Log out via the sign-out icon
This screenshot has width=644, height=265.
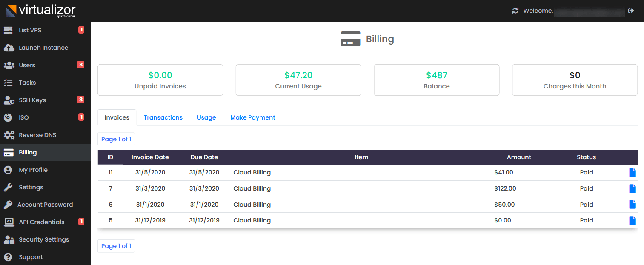pyautogui.click(x=631, y=10)
